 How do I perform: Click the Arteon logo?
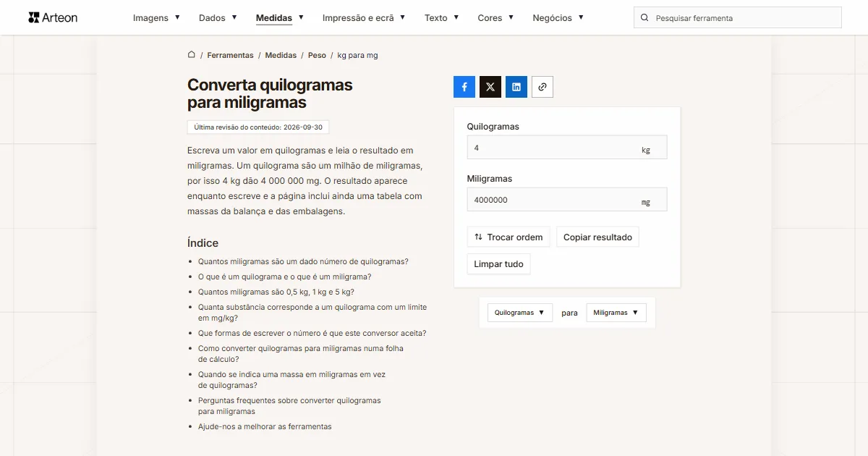pyautogui.click(x=53, y=17)
